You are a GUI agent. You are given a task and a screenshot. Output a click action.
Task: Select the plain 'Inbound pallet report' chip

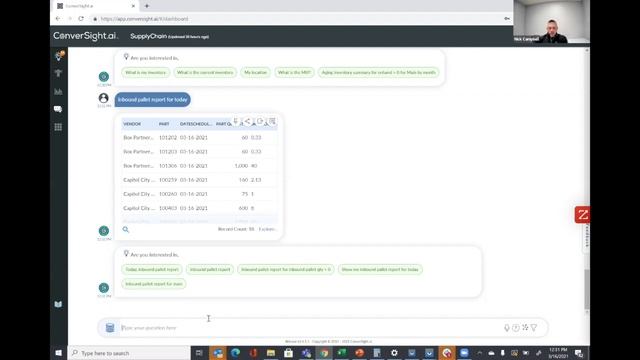coord(210,269)
